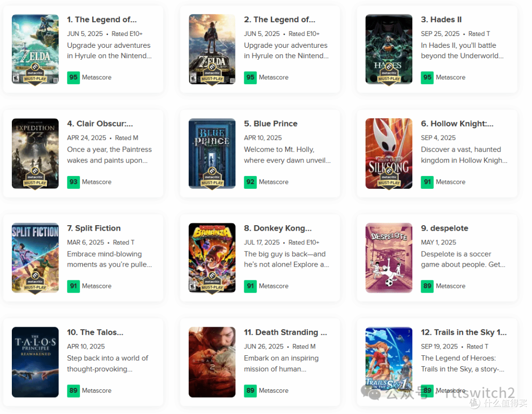The width and height of the screenshot is (532, 414).
Task: Click first Zelda Tears of the Kingdom cover
Action: [x=35, y=49]
